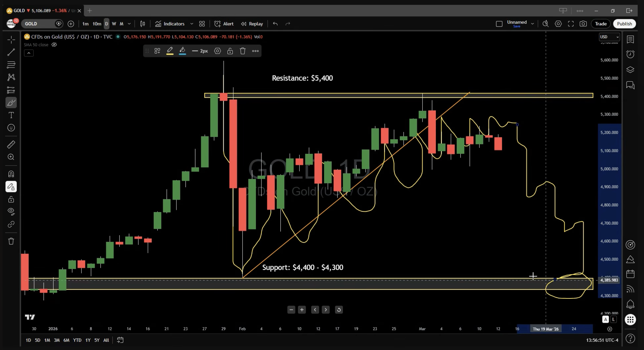Delete the selected drawing from floating toolbar

243,51
